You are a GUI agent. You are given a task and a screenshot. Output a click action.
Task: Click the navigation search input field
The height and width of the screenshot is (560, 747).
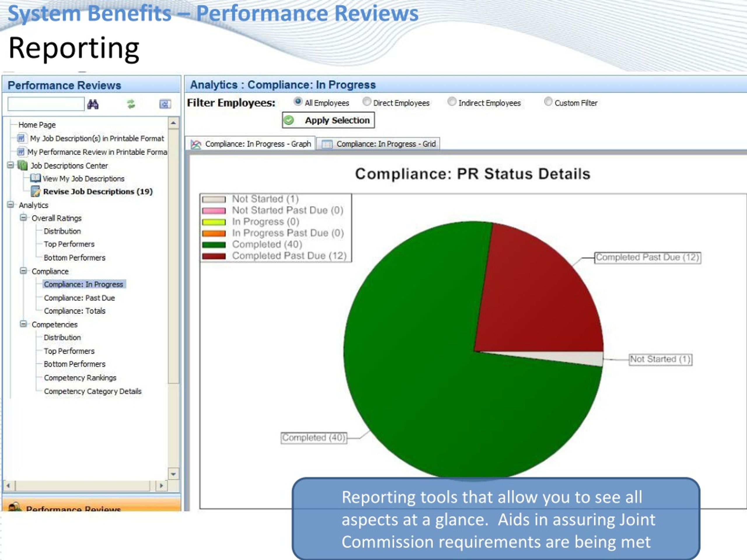(46, 104)
